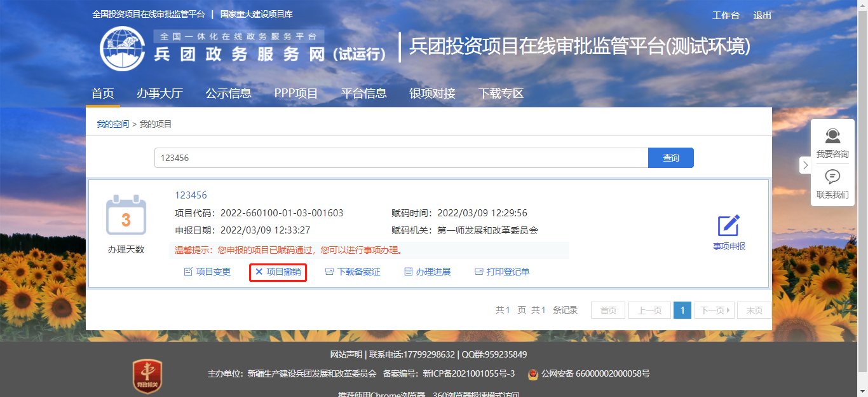Click the 退出 logout link
Screen dimensions: 868x397
tap(763, 15)
